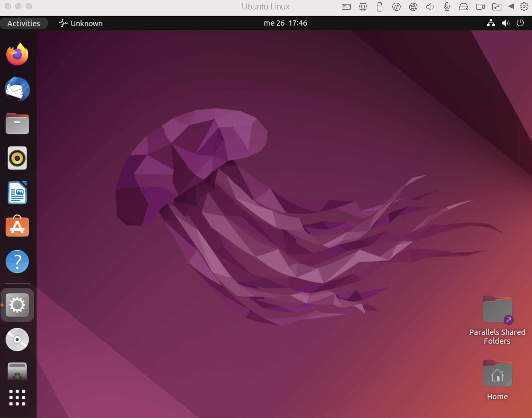Click the volume icon in top bar
This screenshot has width=532, height=418.
click(x=505, y=23)
